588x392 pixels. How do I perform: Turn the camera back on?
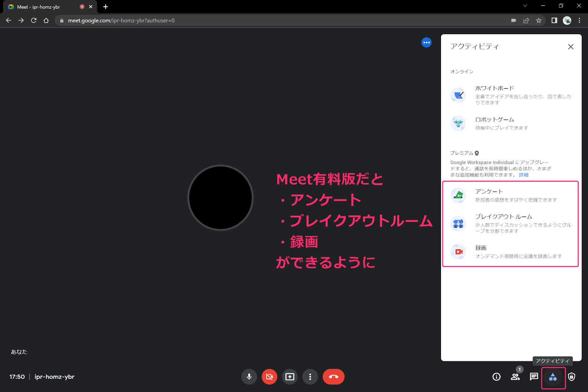coord(269,377)
